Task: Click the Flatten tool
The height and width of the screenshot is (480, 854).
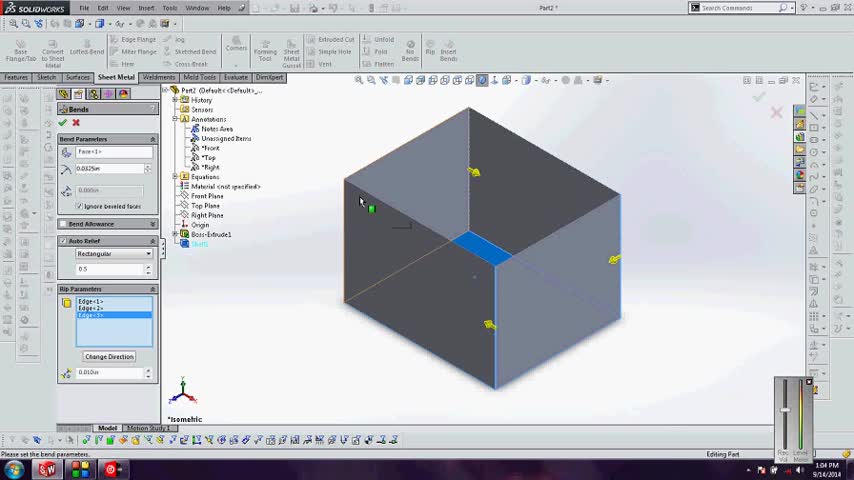Action: pos(378,64)
